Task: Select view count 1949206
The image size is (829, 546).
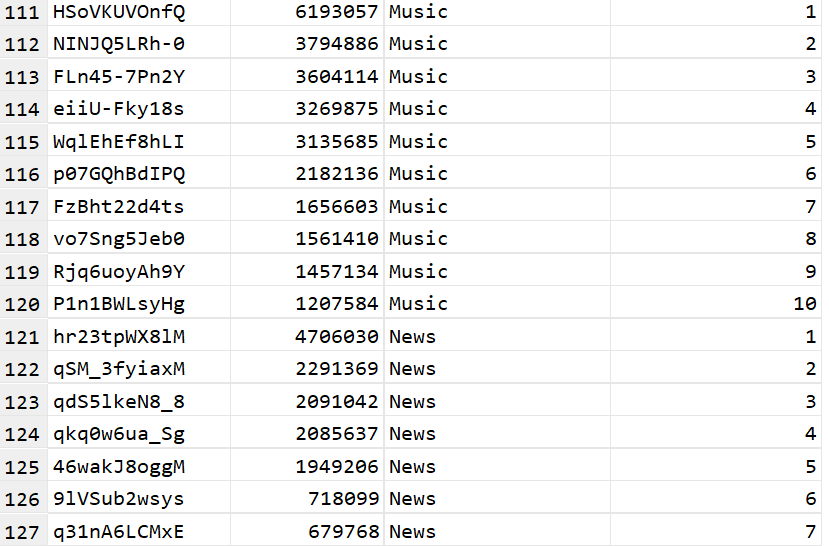Action: click(307, 467)
